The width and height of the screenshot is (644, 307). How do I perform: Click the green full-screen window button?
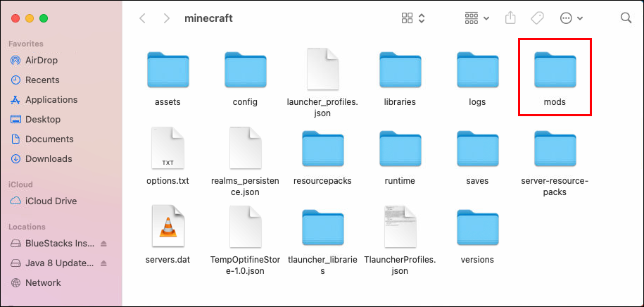pyautogui.click(x=44, y=18)
